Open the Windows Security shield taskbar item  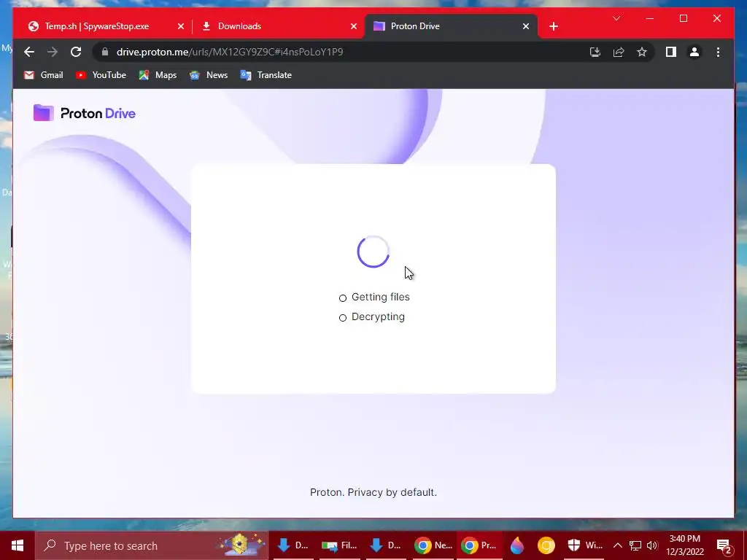click(585, 545)
